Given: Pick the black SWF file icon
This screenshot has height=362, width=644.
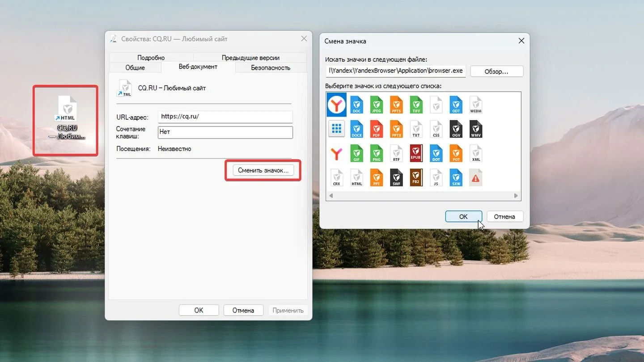Looking at the screenshot, I should (396, 177).
